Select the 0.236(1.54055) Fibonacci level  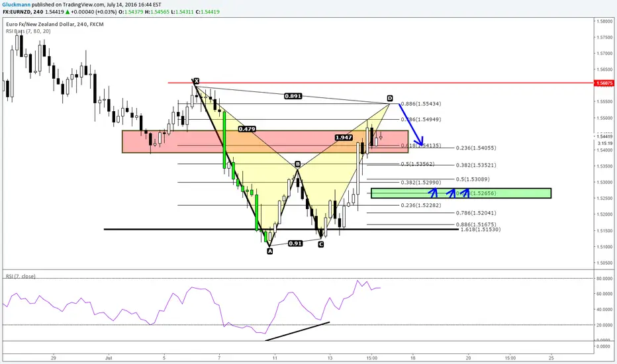tap(476, 148)
